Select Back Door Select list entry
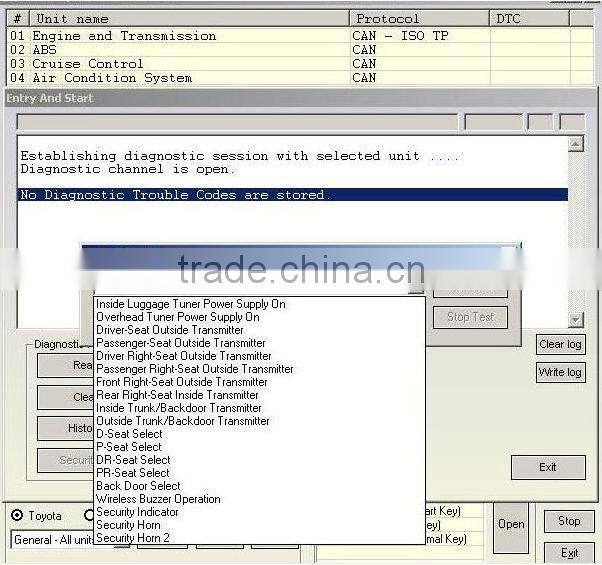Screen dimensions: 602x565 click(138, 486)
